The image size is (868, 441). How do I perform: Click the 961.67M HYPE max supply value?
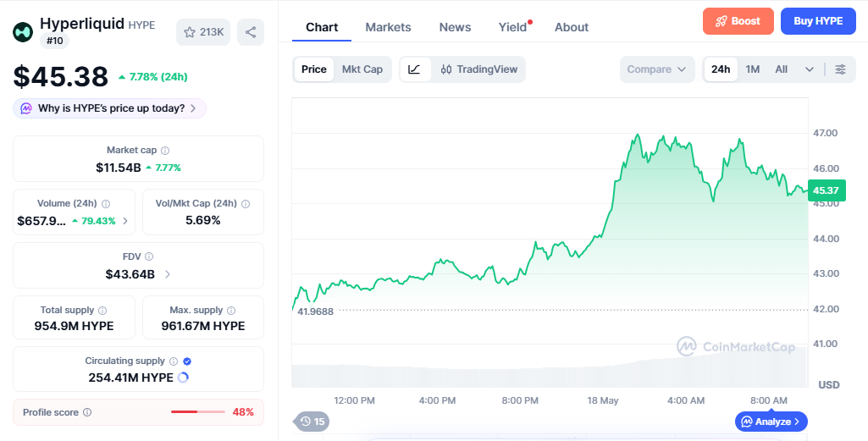pyautogui.click(x=203, y=326)
